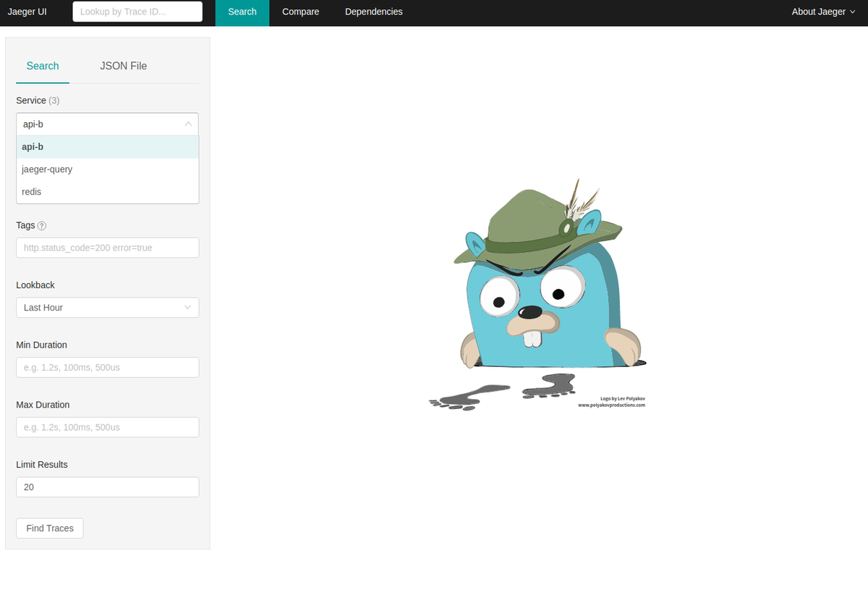Click the Jaeger UI home link
The width and height of the screenshot is (868, 590).
click(x=27, y=12)
